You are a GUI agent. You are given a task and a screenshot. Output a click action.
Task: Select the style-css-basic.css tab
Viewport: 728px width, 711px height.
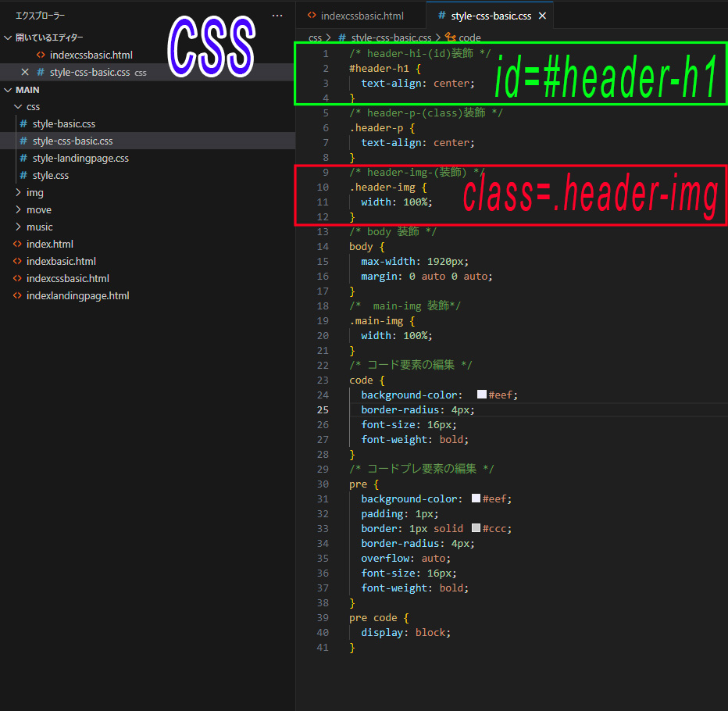point(491,16)
